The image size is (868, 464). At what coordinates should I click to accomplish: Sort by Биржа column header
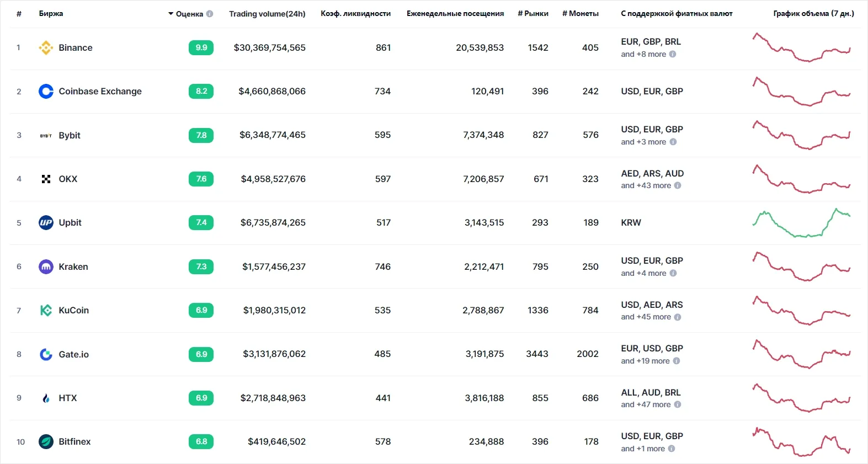51,14
